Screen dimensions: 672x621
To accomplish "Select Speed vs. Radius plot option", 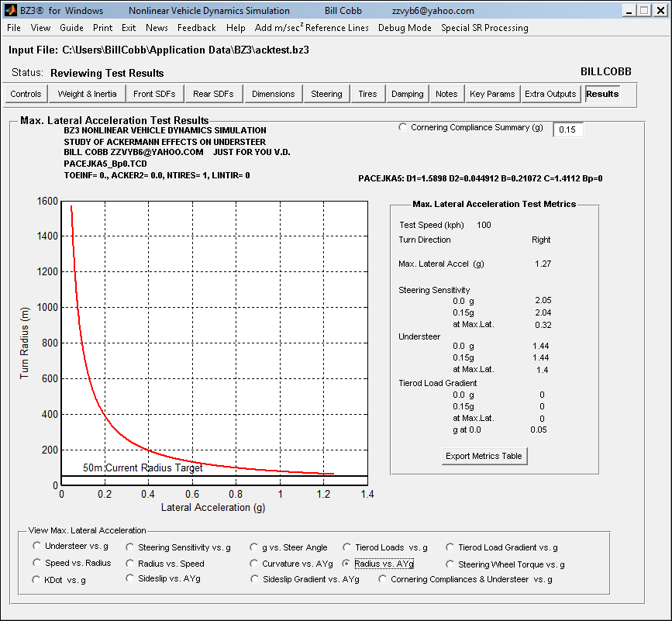I will point(37,563).
